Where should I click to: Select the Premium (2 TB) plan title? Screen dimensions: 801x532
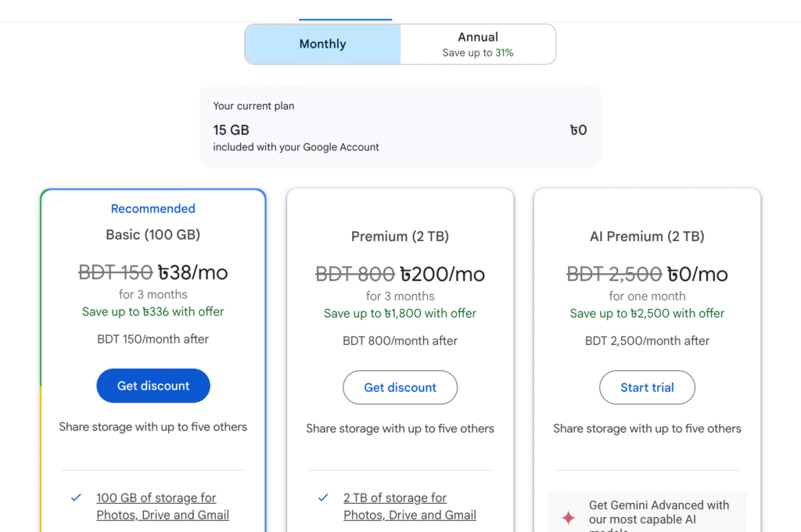[x=400, y=236]
